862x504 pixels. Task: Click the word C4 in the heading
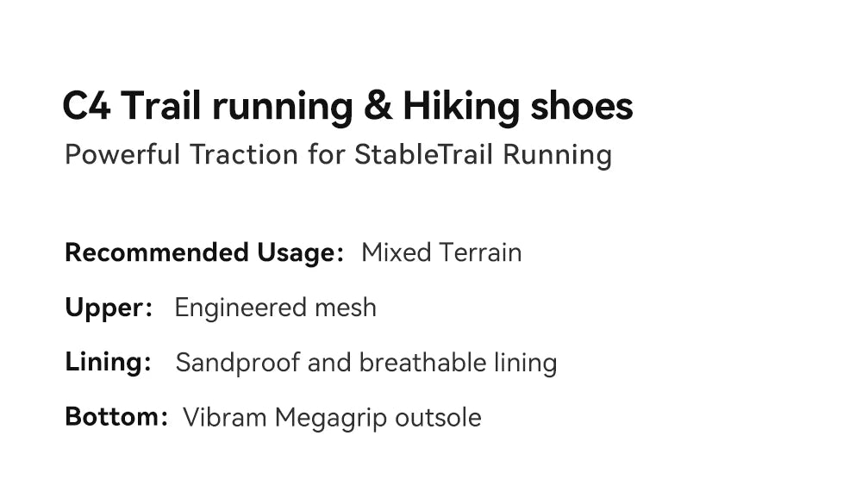[87, 105]
